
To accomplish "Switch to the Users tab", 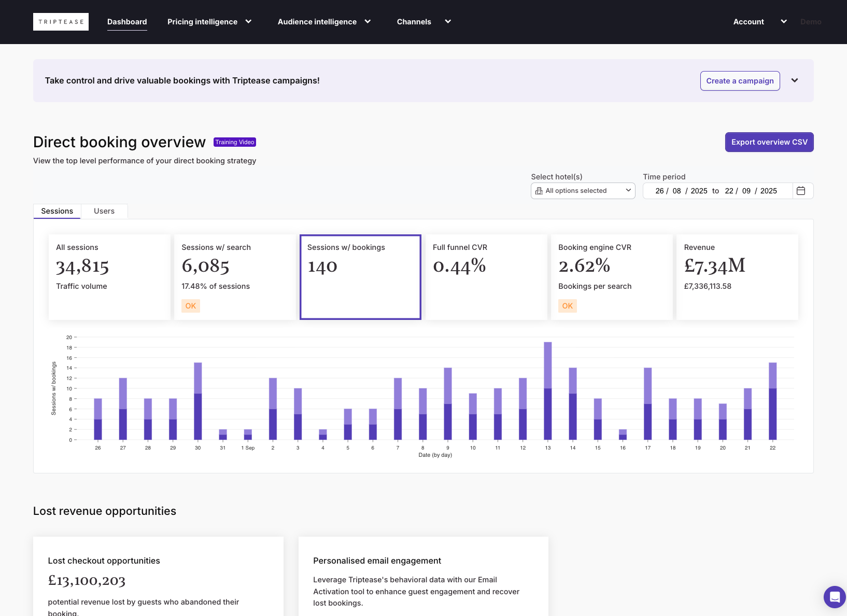I will (104, 211).
